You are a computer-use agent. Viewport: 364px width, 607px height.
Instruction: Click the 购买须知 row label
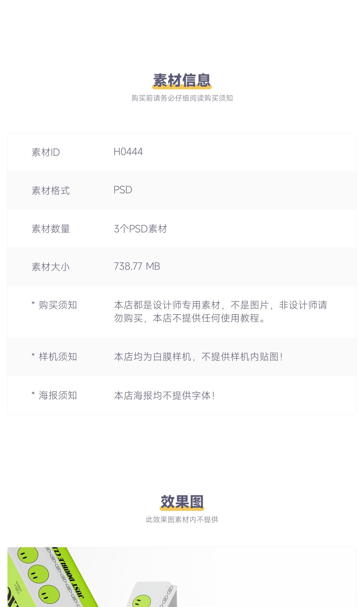(54, 305)
